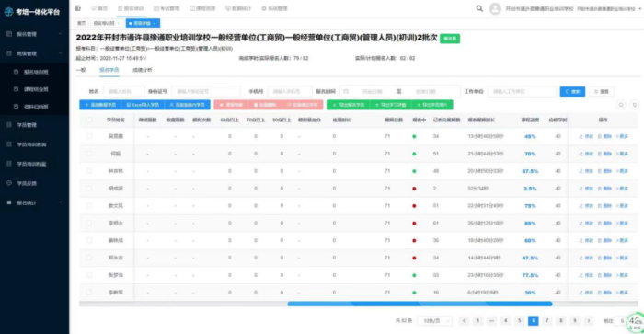Expand 更多 for the 2.5% progress row
This screenshot has height=334, width=644.
622,189
